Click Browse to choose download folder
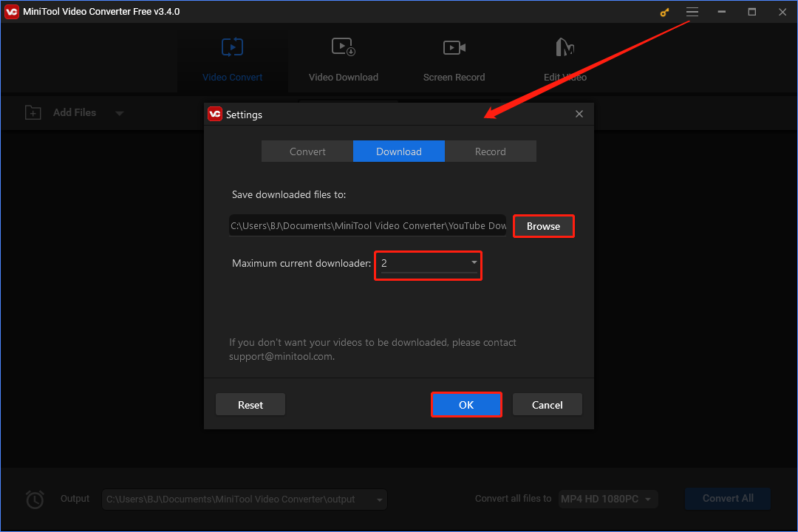798x532 pixels. coord(544,226)
